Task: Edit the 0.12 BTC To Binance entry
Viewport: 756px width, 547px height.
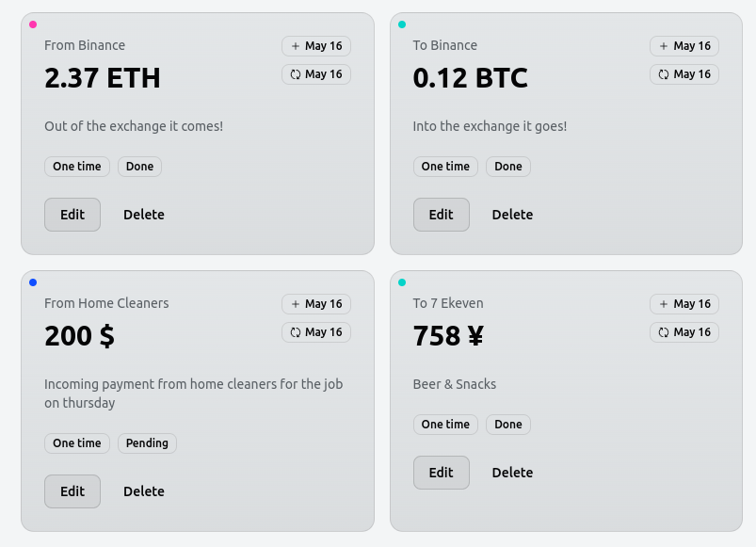Action: 442,215
